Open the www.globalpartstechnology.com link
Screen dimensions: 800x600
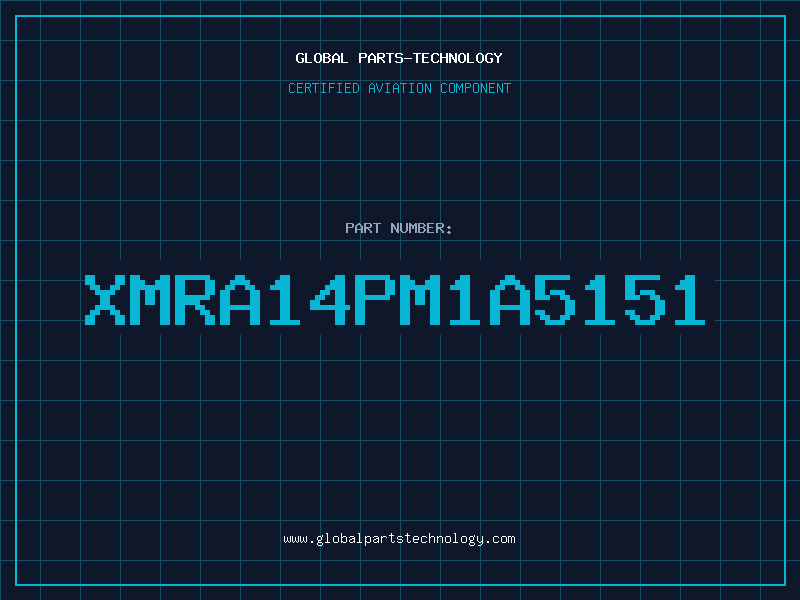[399, 539]
